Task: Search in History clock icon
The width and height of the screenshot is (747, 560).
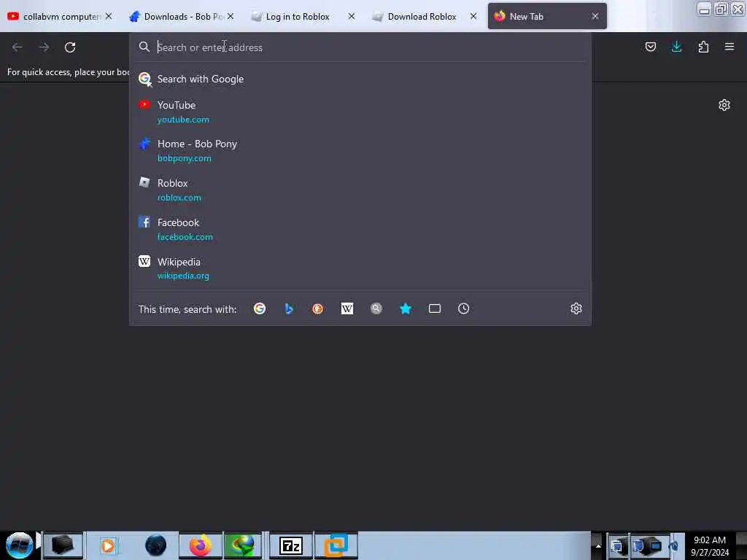Action: pyautogui.click(x=463, y=308)
